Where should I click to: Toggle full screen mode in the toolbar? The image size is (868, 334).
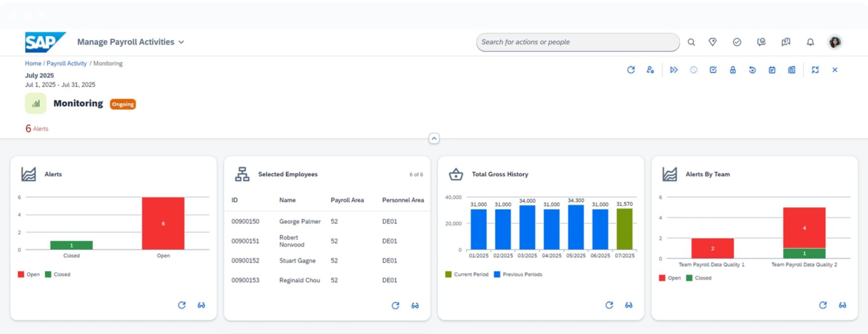point(815,70)
